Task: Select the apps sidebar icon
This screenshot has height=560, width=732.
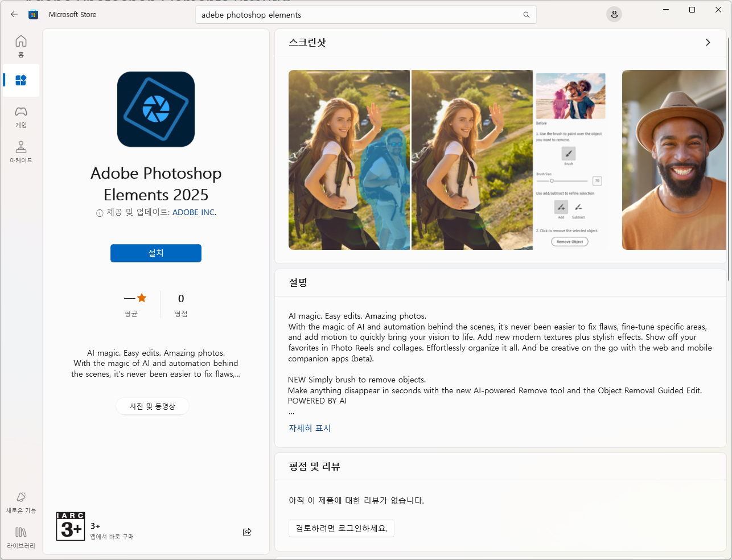Action: (21, 80)
